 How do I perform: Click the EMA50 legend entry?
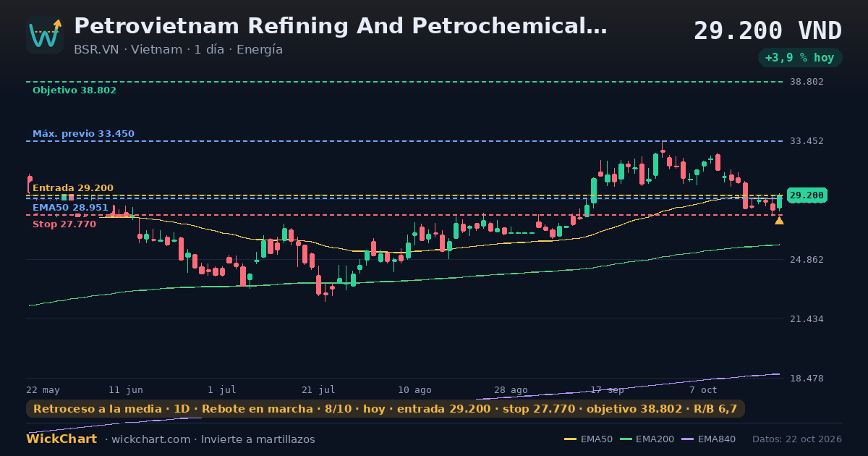[x=588, y=439]
